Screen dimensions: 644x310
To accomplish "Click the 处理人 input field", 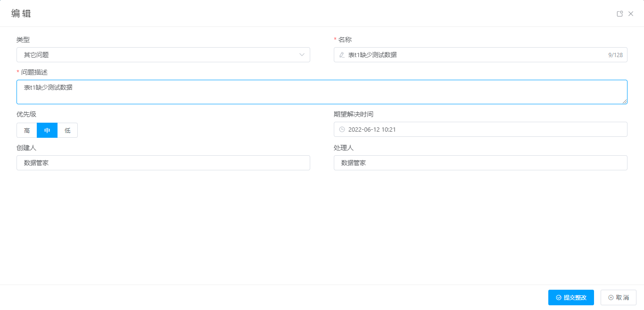I will coord(480,163).
